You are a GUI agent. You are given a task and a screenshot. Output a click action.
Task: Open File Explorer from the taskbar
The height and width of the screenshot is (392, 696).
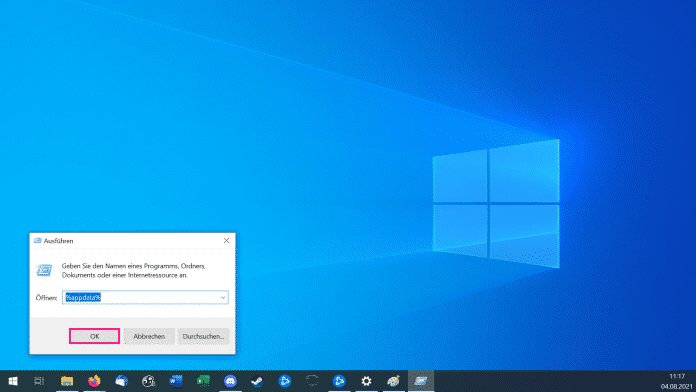click(x=67, y=381)
